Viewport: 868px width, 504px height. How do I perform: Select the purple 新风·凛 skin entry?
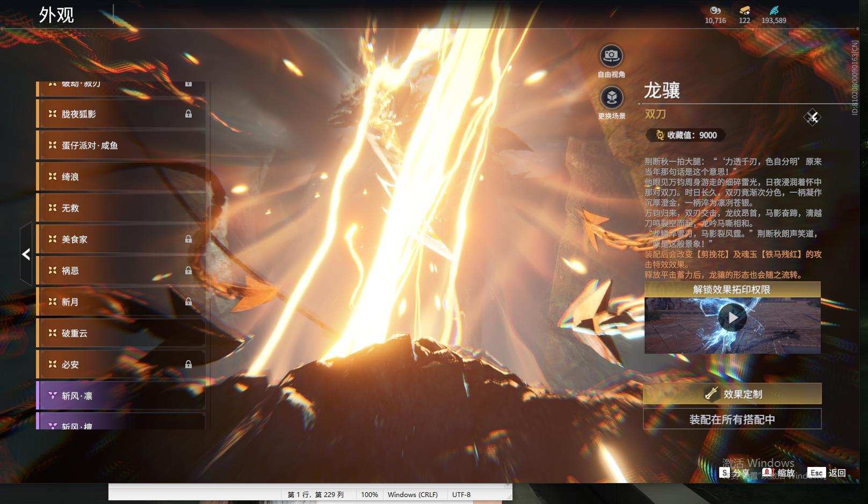click(121, 395)
